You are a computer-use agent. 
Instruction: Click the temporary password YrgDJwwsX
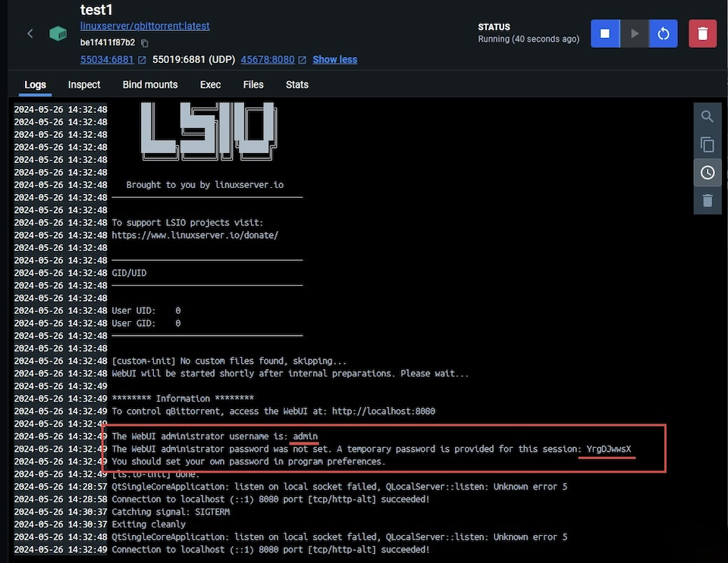coord(609,449)
